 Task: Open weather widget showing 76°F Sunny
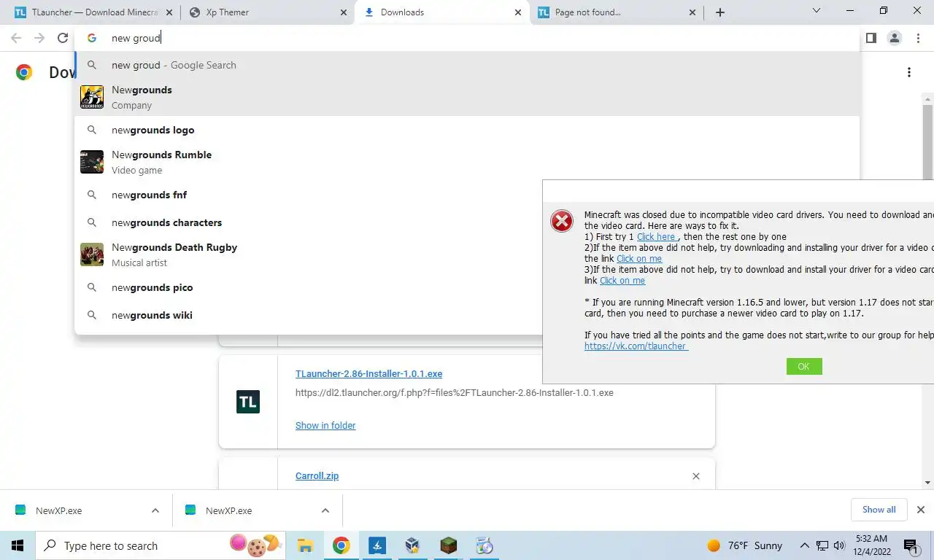click(x=745, y=545)
